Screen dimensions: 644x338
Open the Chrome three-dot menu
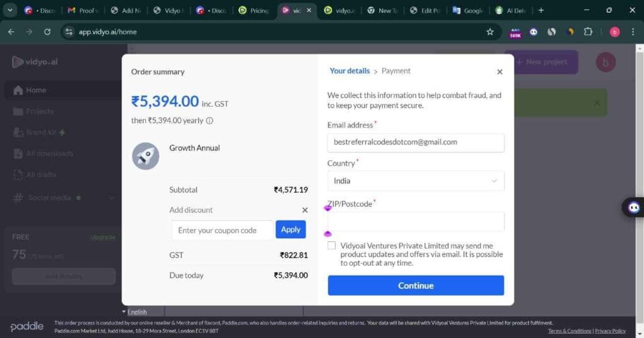(x=633, y=31)
